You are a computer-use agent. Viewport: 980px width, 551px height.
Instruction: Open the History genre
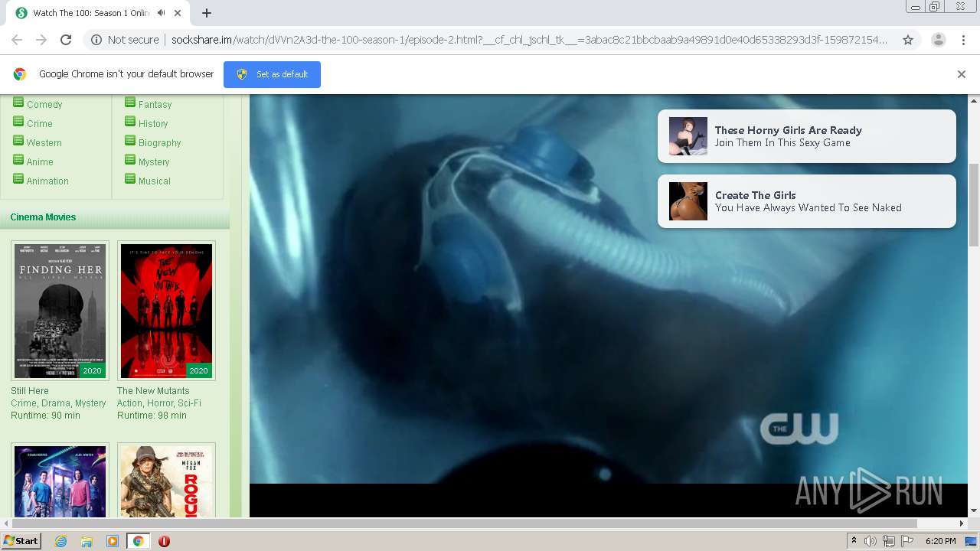[153, 124]
